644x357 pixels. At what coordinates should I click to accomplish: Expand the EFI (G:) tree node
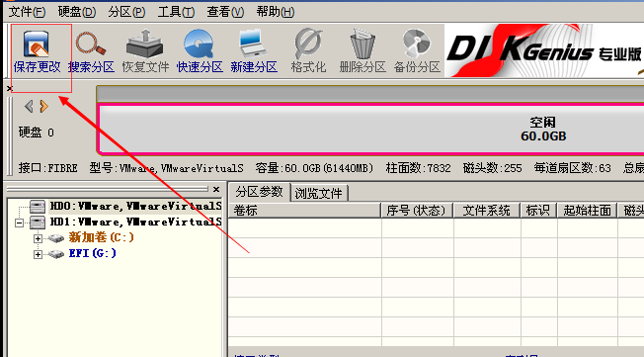pos(38,254)
